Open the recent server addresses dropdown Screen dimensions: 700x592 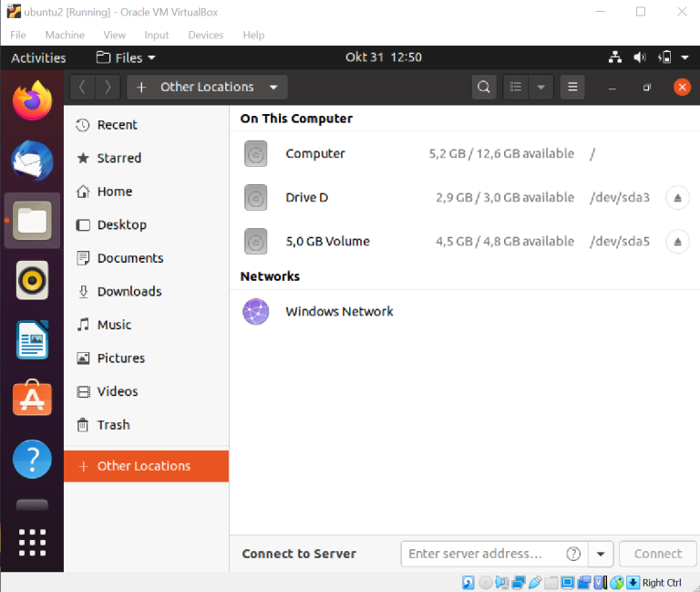click(x=600, y=554)
